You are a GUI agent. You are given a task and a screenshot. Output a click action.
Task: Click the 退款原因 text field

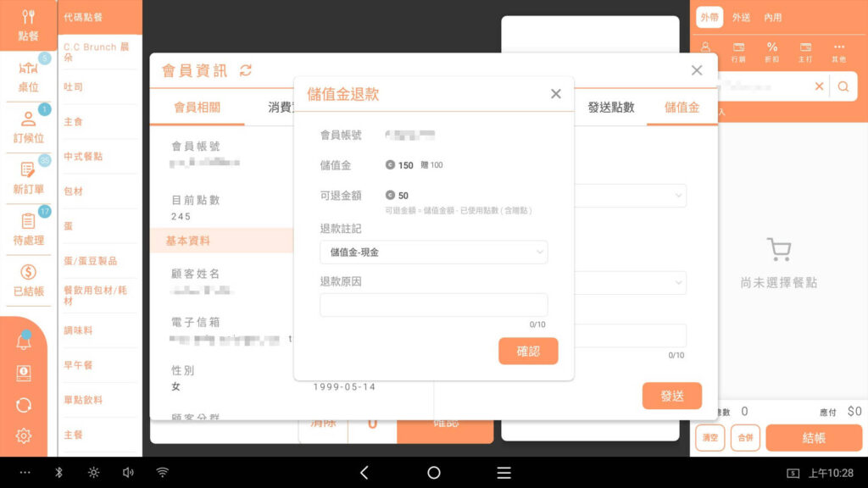(433, 305)
